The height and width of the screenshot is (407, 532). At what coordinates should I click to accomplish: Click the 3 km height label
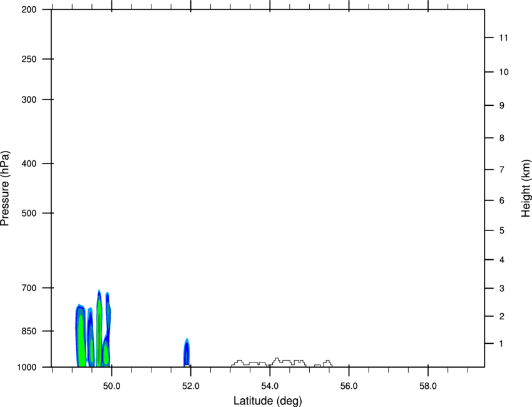pos(501,289)
